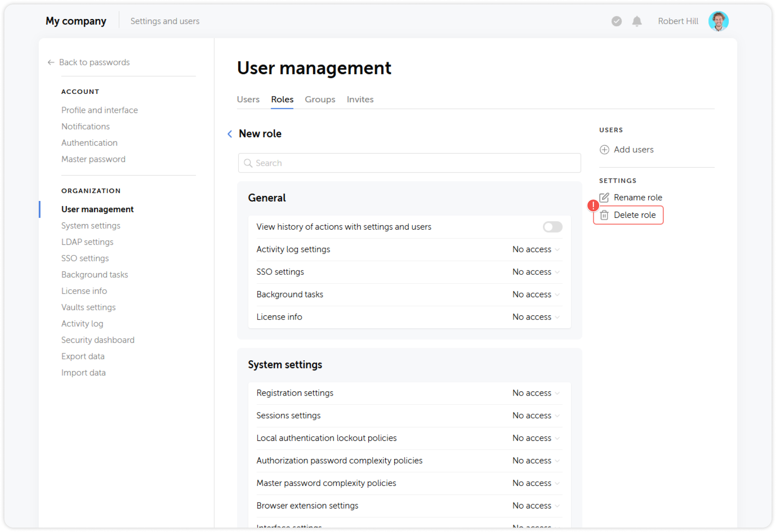This screenshot has height=532, width=776.
Task: Open the notifications bell icon
Action: tap(637, 21)
